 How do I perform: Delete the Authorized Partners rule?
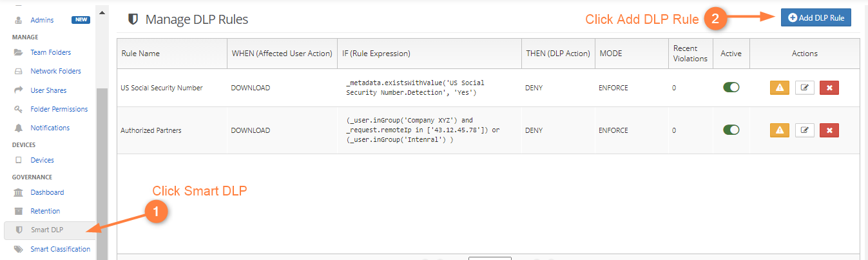tap(829, 130)
